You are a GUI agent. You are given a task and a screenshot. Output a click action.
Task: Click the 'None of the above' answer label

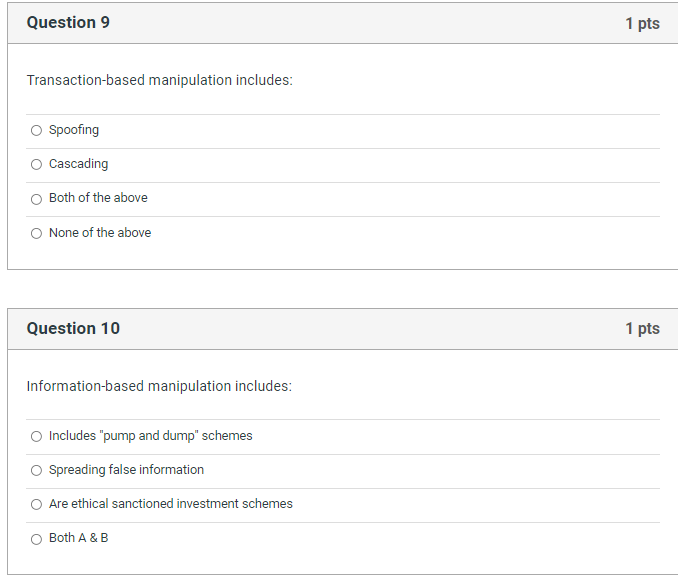(x=100, y=233)
